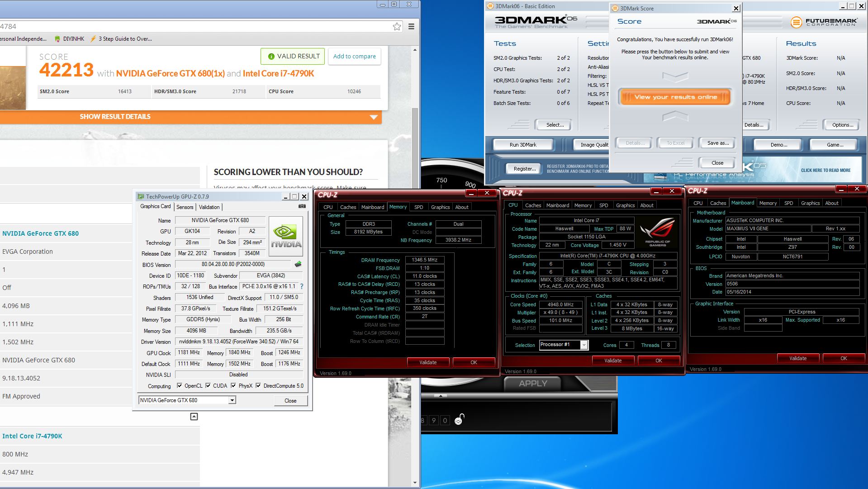Expand SHOW RESULT DETAILS bar
Screen dimensions: 868x489
click(190, 117)
